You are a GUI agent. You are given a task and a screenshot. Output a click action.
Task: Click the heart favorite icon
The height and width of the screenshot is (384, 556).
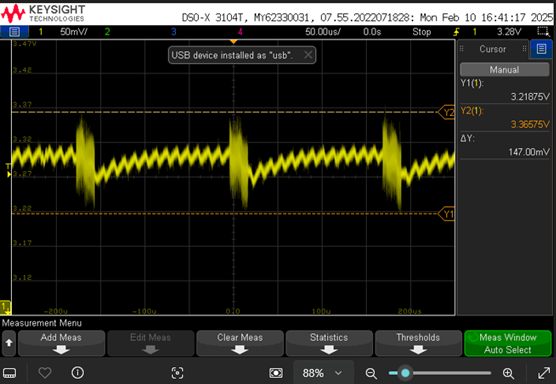(x=45, y=373)
